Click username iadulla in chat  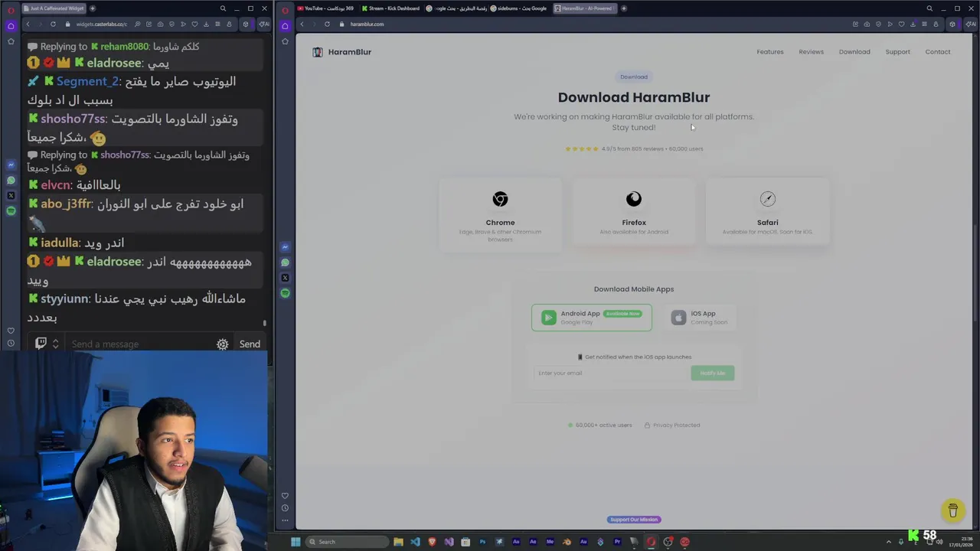(60, 243)
